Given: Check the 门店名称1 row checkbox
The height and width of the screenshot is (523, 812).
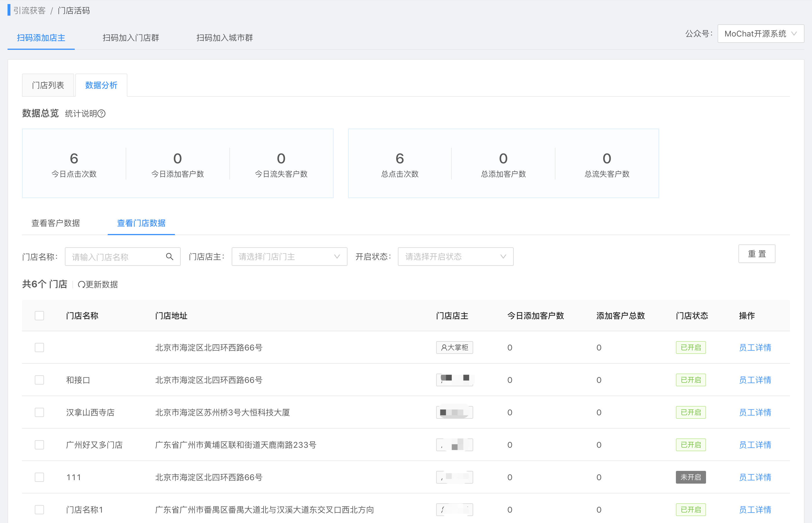Looking at the screenshot, I should pos(39,509).
